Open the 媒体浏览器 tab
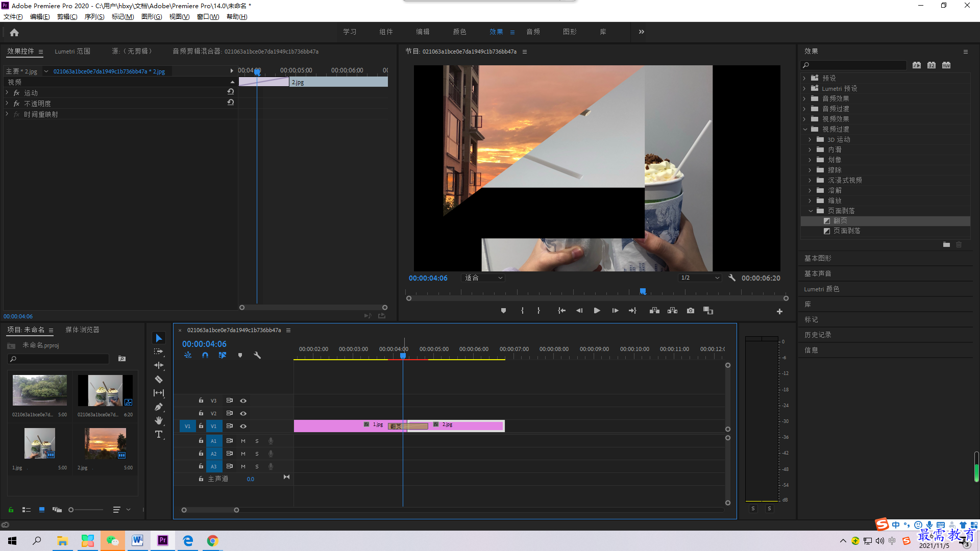Screen dimensions: 980x551 [82, 330]
